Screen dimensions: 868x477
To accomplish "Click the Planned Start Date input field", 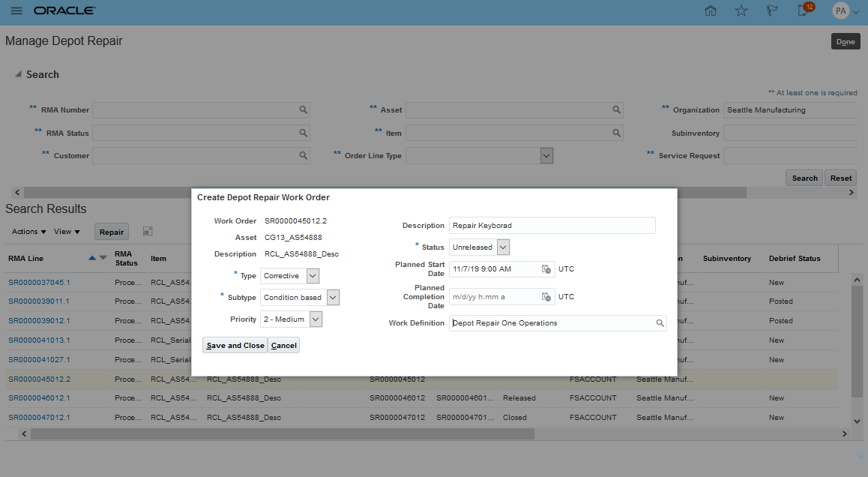I will (494, 269).
